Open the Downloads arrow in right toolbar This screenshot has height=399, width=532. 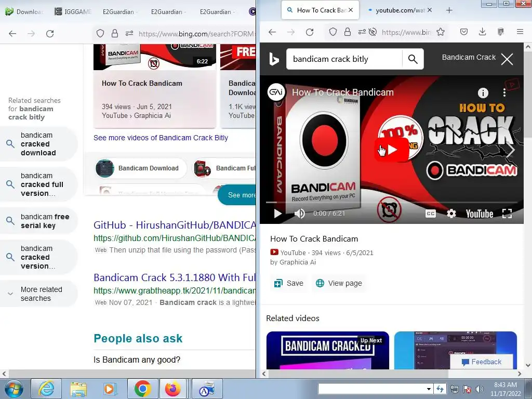pyautogui.click(x=482, y=32)
